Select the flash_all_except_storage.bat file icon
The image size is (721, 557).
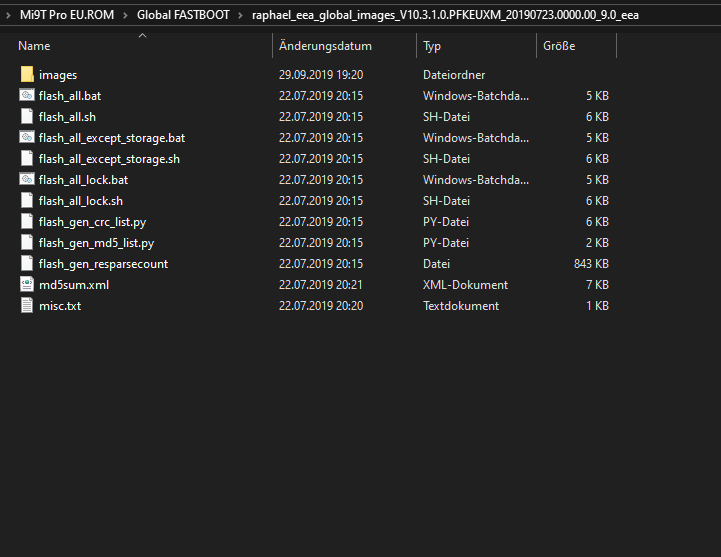coord(27,137)
